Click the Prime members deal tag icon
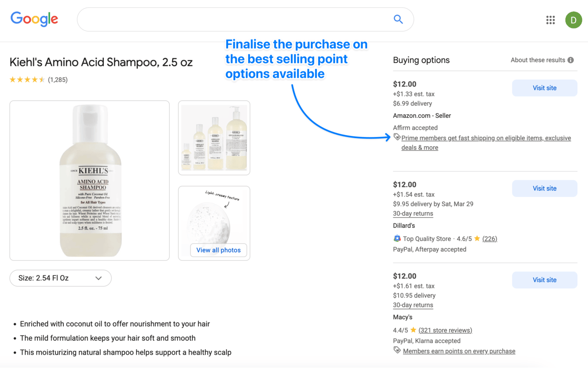This screenshot has height=368, width=588. tap(397, 137)
